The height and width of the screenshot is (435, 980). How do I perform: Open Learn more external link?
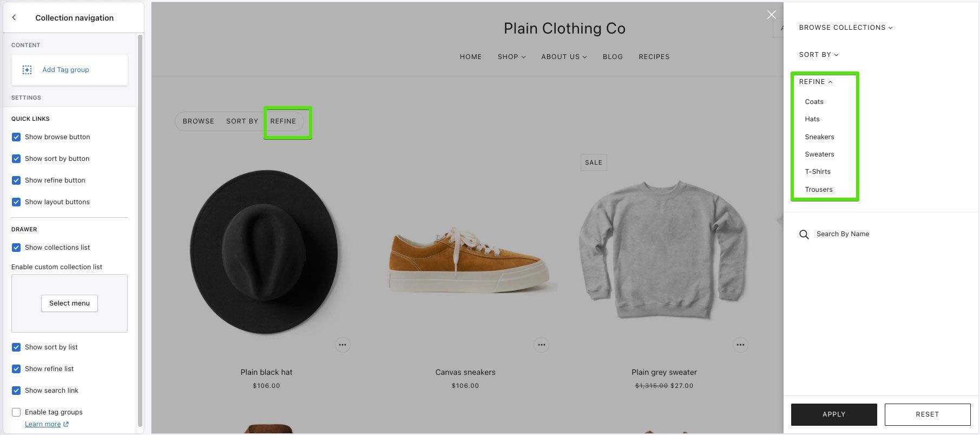(x=47, y=424)
